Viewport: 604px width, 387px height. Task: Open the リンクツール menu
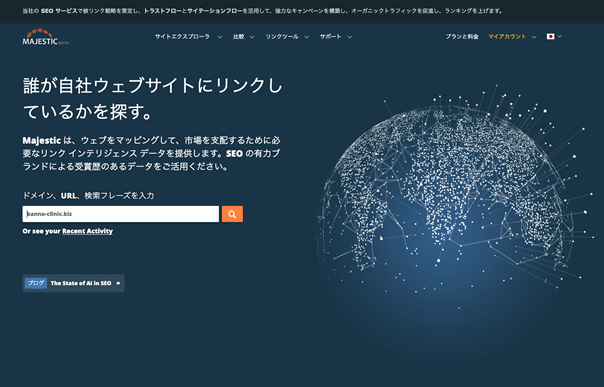click(x=282, y=37)
